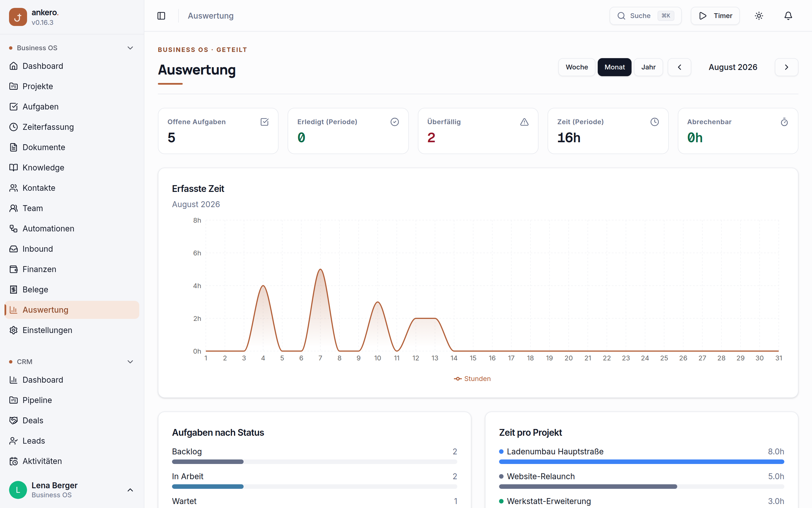Screen dimensions: 812x508
Task: Click the Werkstatt-Erweiterung green color dot
Action: [x=501, y=501]
